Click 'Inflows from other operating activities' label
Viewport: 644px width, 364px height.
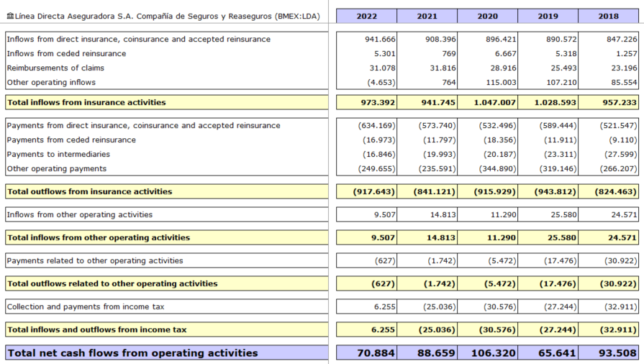pos(79,214)
